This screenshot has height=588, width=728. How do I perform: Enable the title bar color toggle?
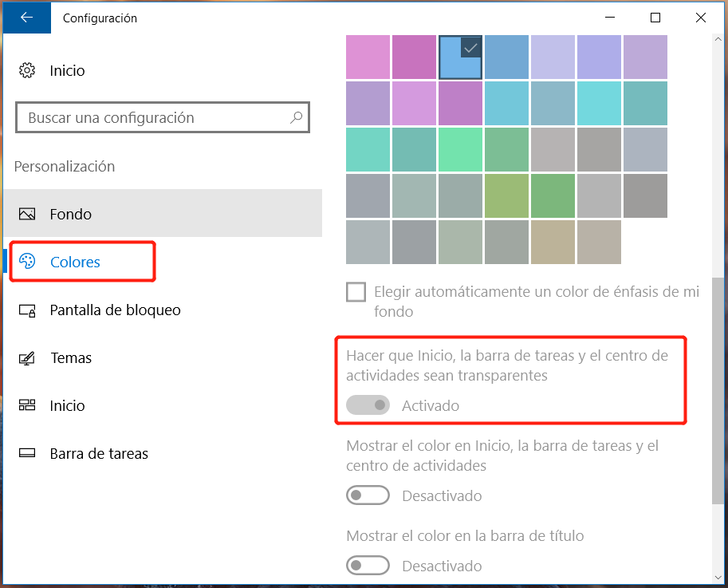[x=368, y=566]
